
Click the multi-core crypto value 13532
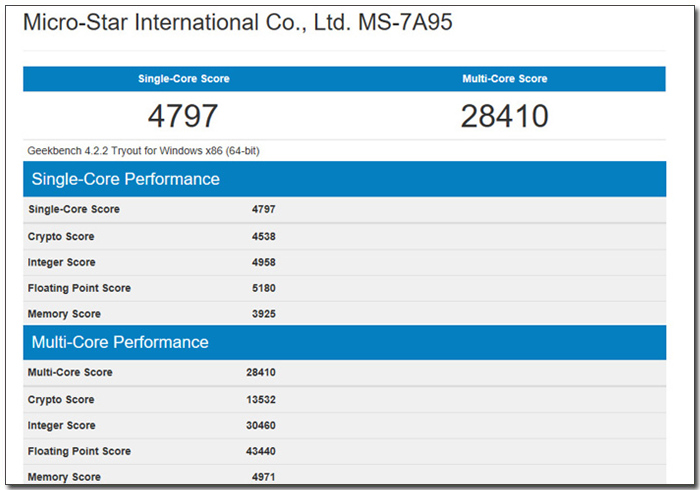click(x=261, y=400)
